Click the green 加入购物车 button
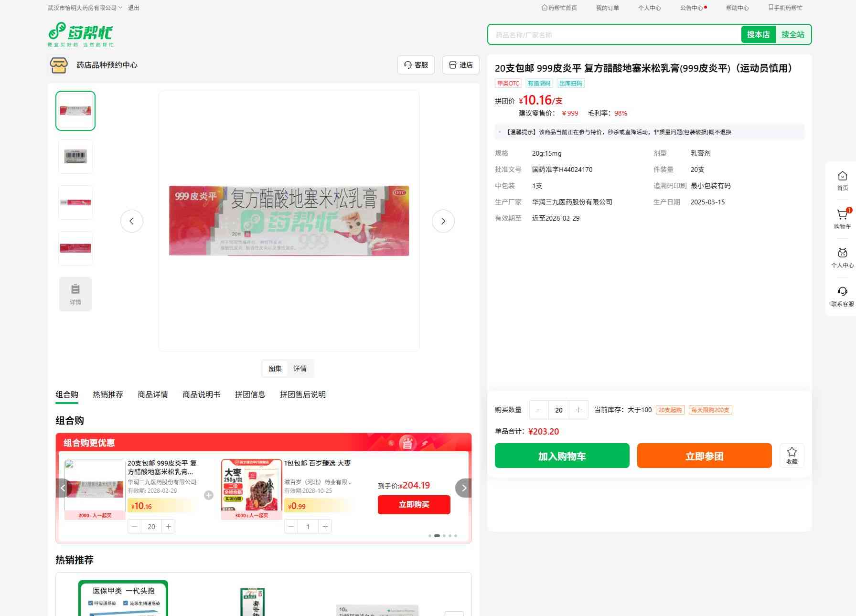This screenshot has width=856, height=616. pyautogui.click(x=562, y=456)
